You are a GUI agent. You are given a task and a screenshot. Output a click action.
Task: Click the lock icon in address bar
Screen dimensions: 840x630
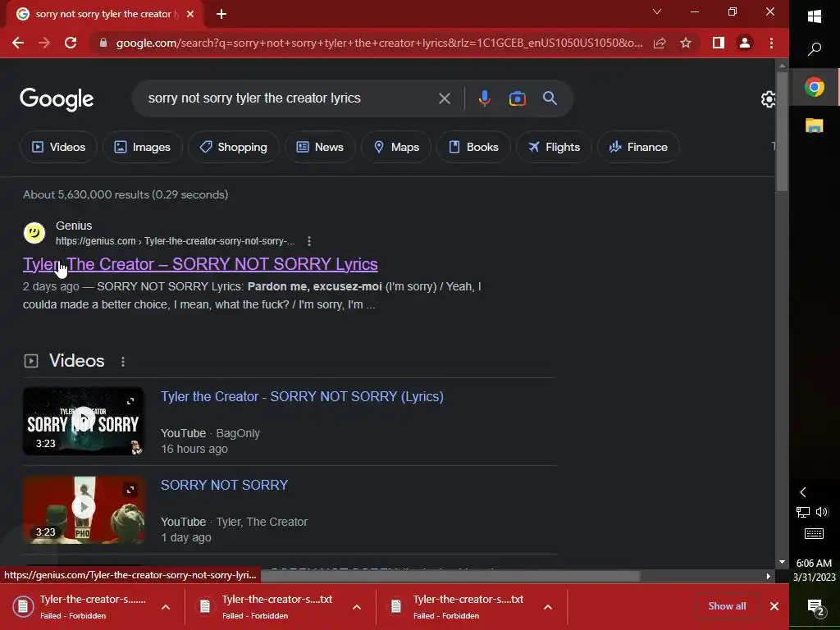[x=103, y=43]
